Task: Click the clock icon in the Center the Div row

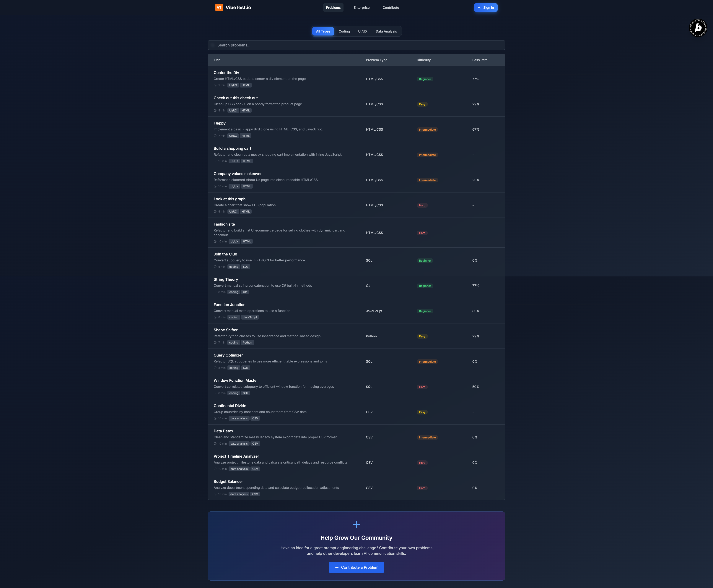Action: (x=215, y=85)
